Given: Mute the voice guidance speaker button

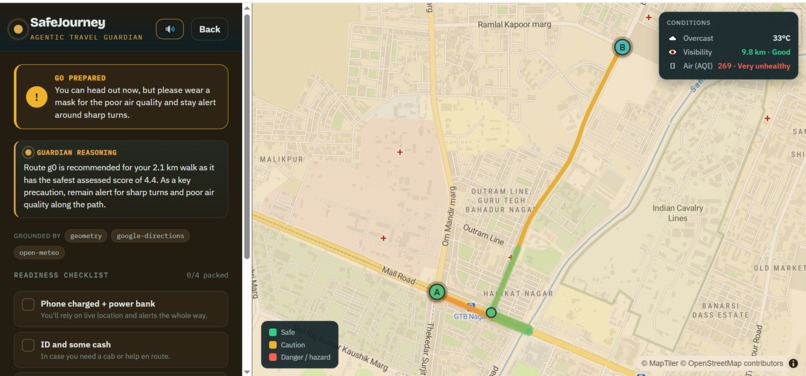Looking at the screenshot, I should click(x=170, y=29).
